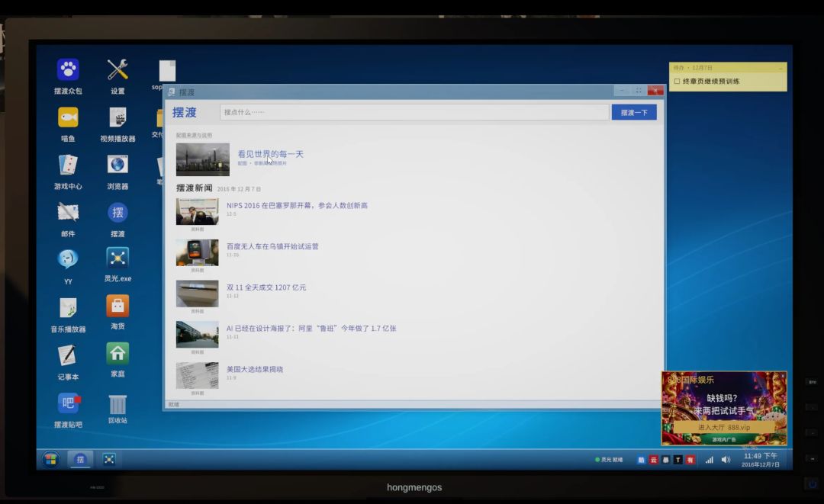Open the 视频播放器 desktop icon
The width and height of the screenshot is (824, 504).
[117, 117]
